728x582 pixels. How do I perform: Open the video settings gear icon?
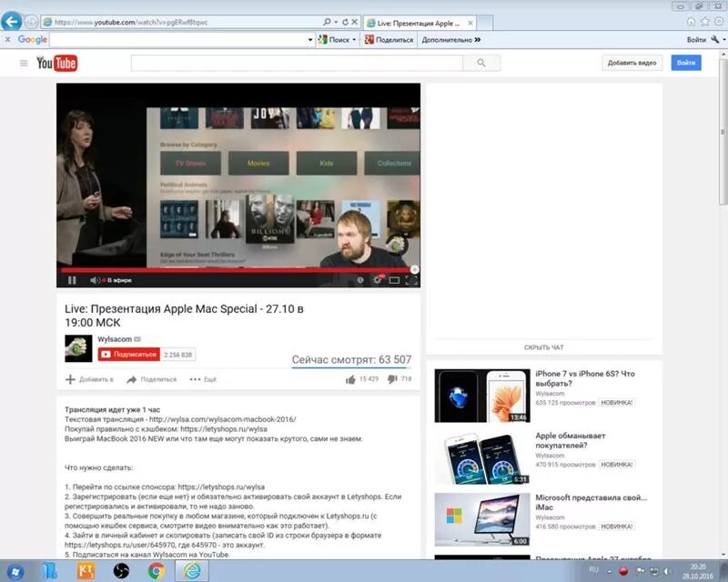point(377,280)
